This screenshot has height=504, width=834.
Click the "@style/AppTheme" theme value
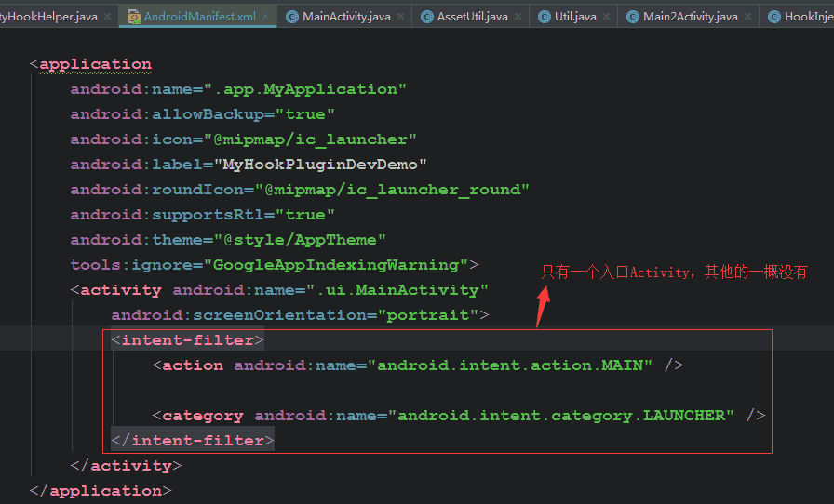coord(300,240)
